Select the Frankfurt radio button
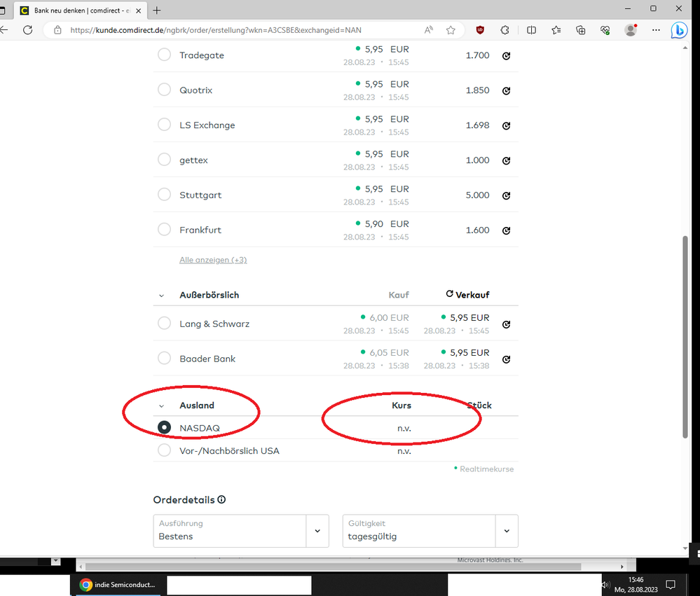The width and height of the screenshot is (700, 596). point(164,229)
